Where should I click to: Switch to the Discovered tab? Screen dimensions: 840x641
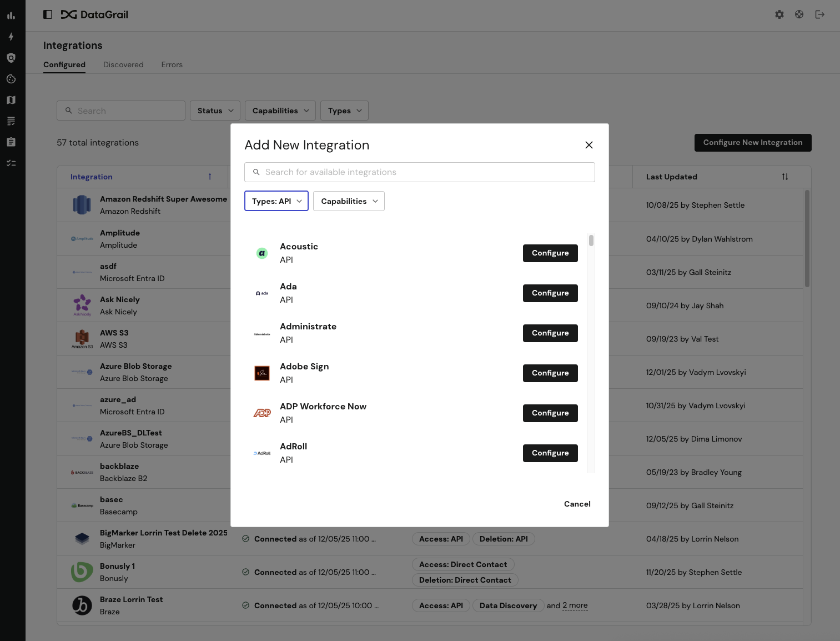[x=123, y=64]
